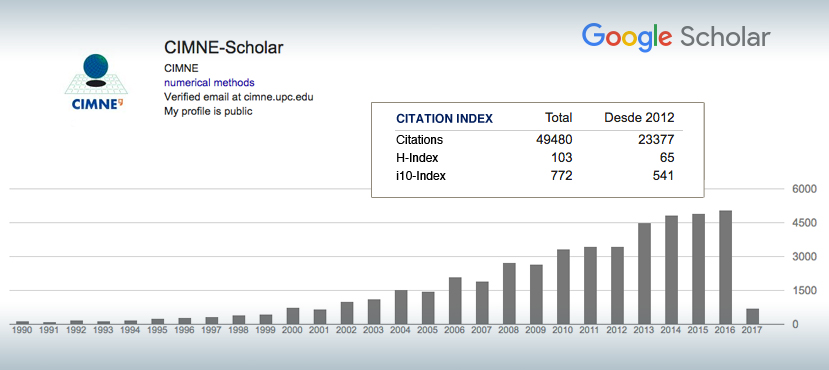Click the CITATION INDEX header
The height and width of the screenshot is (370, 829).
point(444,118)
